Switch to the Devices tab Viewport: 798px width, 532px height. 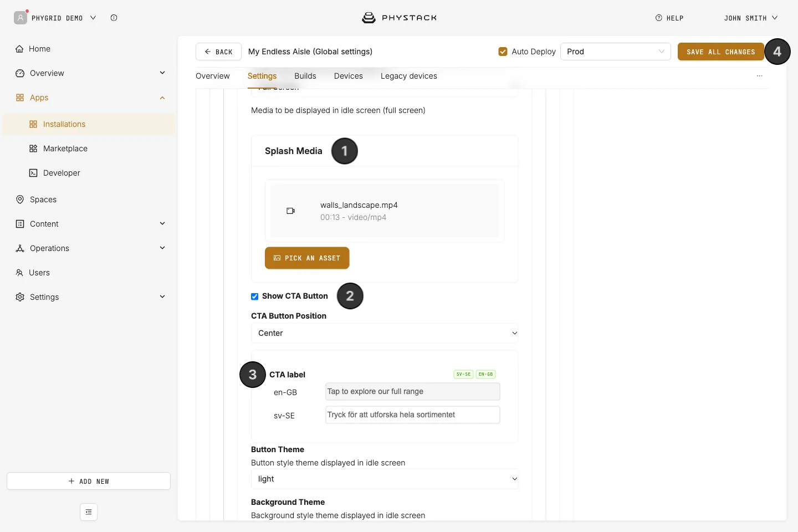349,76
